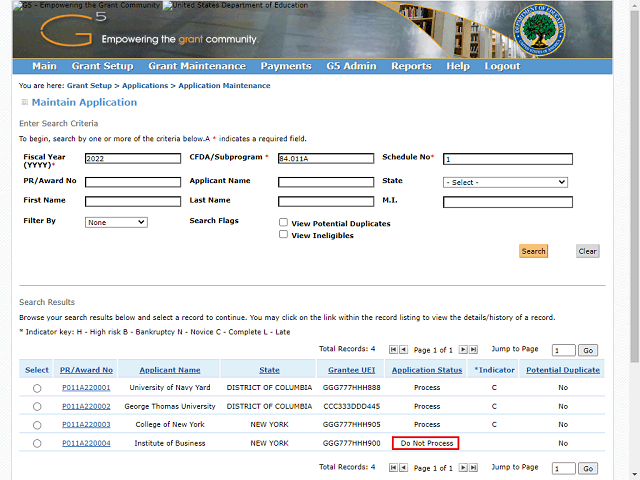The width and height of the screenshot is (640, 480).
Task: Select radio button for Institute of Business
Action: pos(37,443)
